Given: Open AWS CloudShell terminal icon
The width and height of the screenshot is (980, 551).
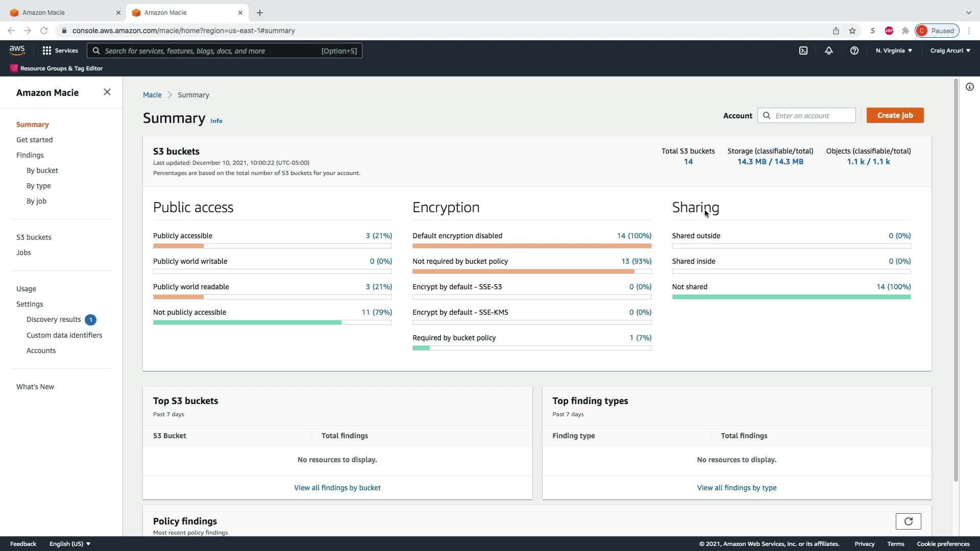Looking at the screenshot, I should 803,51.
